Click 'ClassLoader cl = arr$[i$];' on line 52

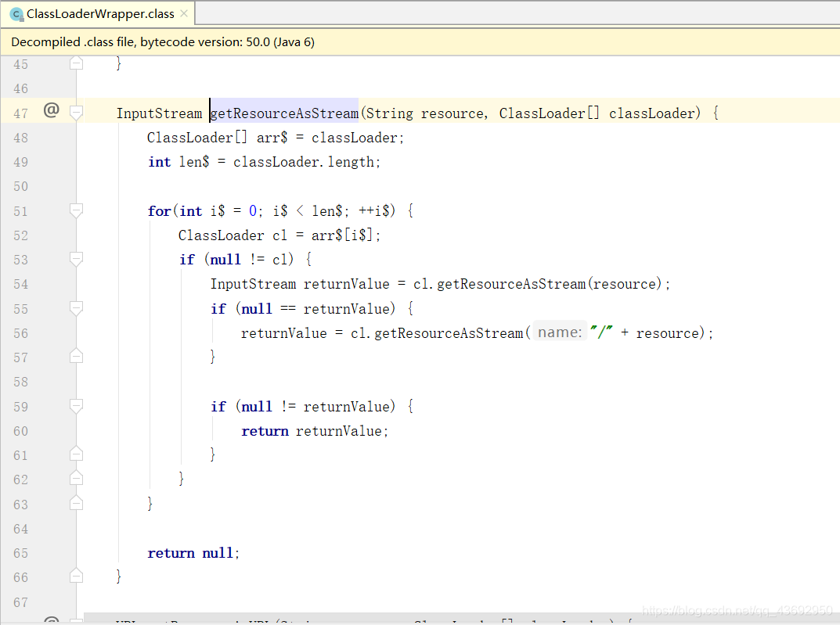(279, 235)
